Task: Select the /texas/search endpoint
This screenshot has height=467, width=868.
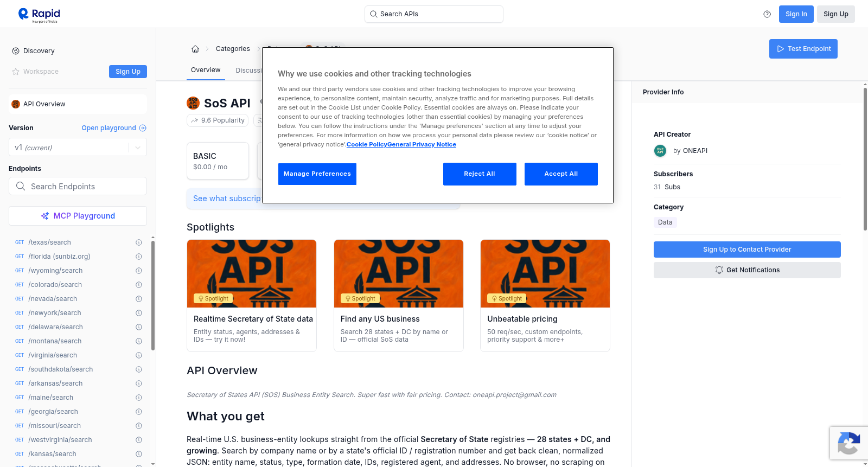Action: pyautogui.click(x=50, y=242)
